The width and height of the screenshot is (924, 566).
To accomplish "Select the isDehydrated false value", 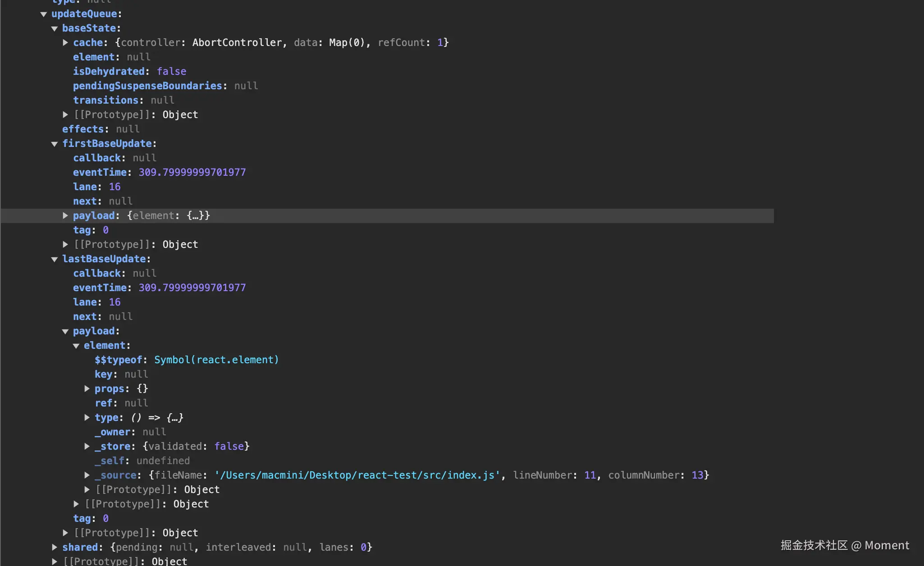I will click(x=171, y=71).
